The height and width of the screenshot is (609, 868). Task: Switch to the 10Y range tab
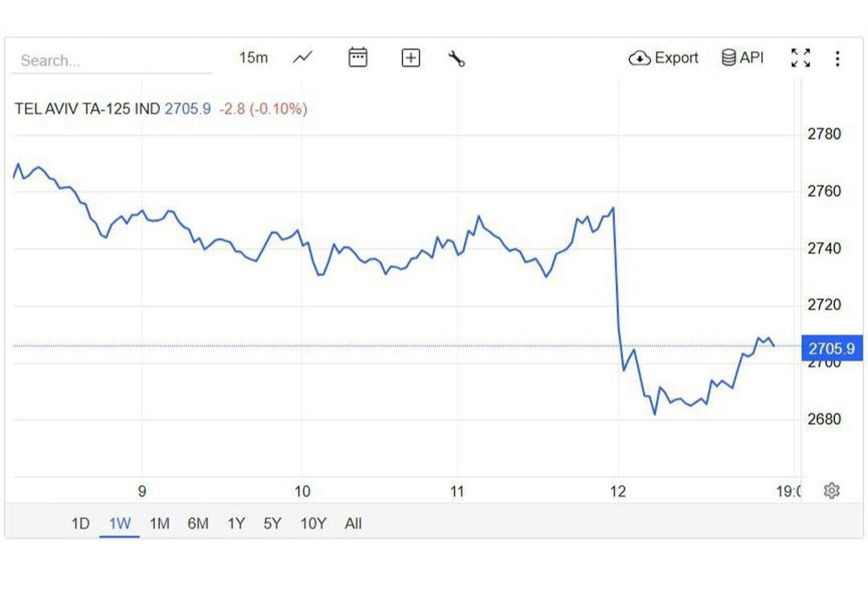[x=313, y=524]
